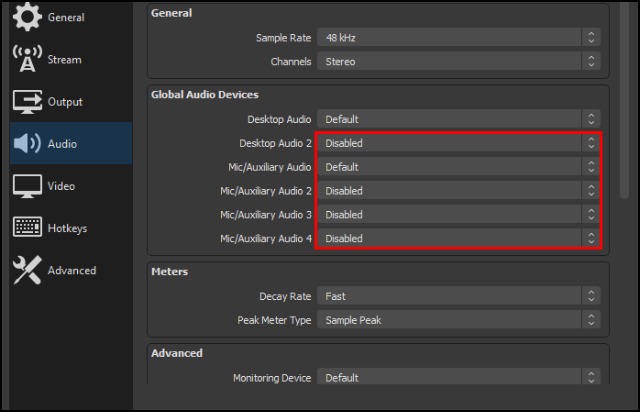Image resolution: width=640 pixels, height=412 pixels.
Task: Click the General gear icon
Action: [x=27, y=17]
